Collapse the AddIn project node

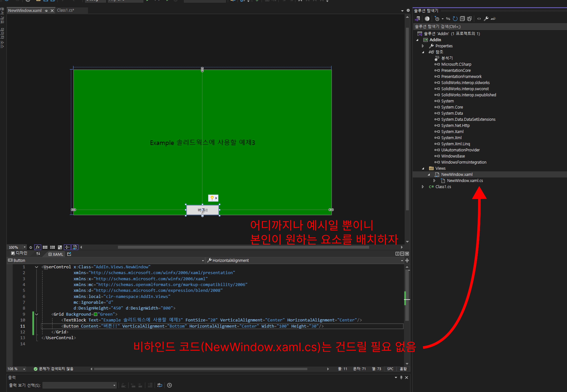(417, 40)
